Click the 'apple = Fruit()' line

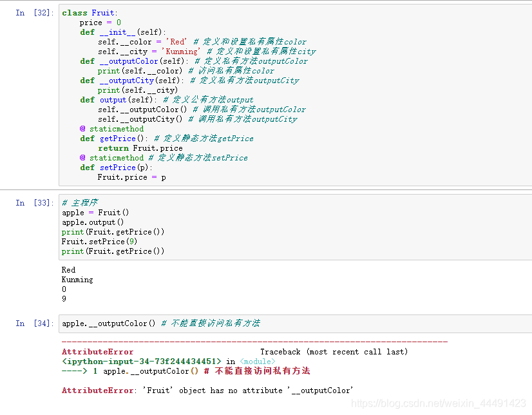95,213
